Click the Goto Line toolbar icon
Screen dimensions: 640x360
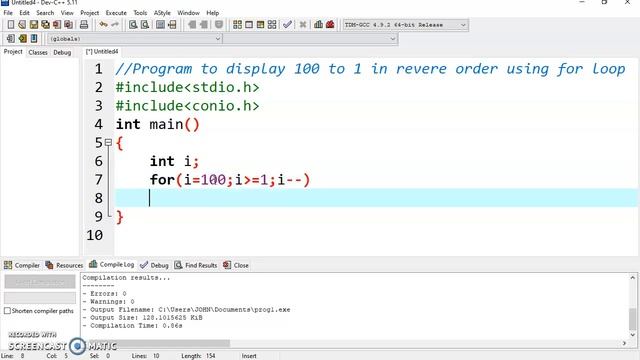[172, 25]
